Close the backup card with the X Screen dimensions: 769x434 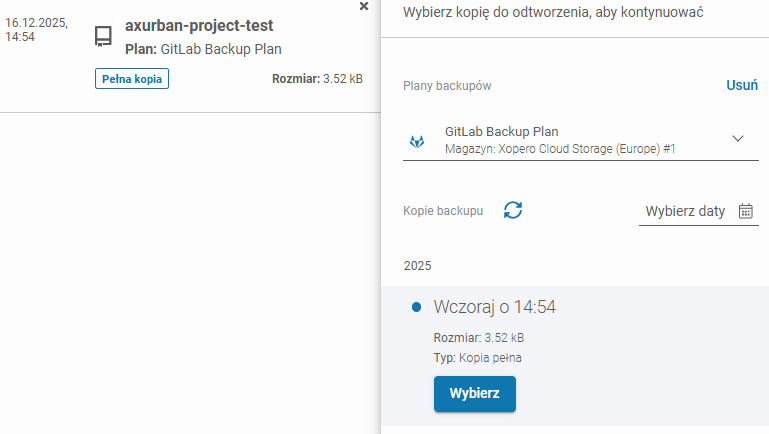click(x=364, y=6)
